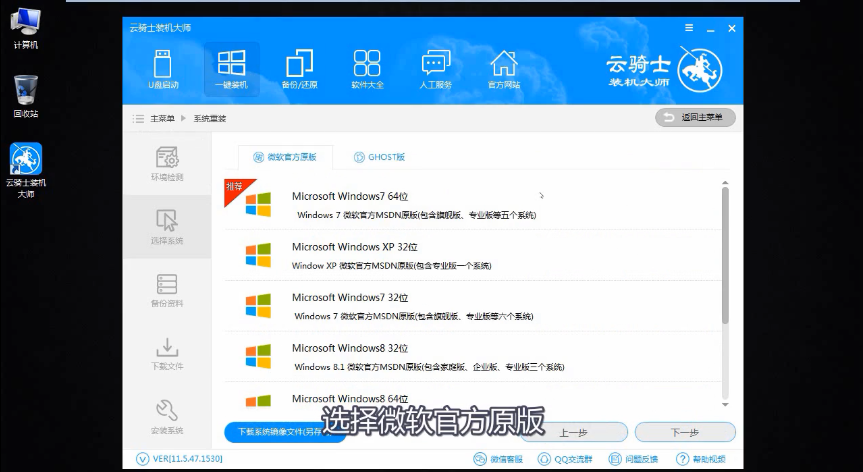The width and height of the screenshot is (863, 472).
Task: Open QQ交流群 from status bar
Action: [565, 459]
